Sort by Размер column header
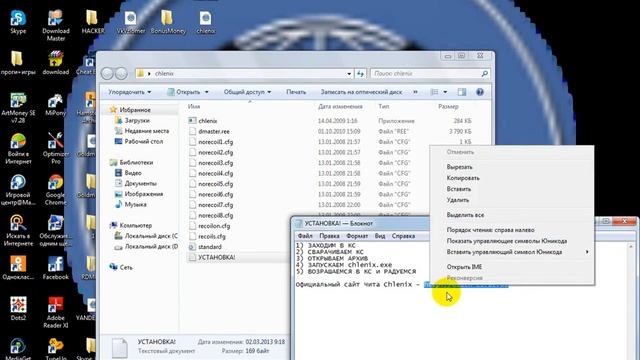This screenshot has height=360, width=640. pos(449,106)
